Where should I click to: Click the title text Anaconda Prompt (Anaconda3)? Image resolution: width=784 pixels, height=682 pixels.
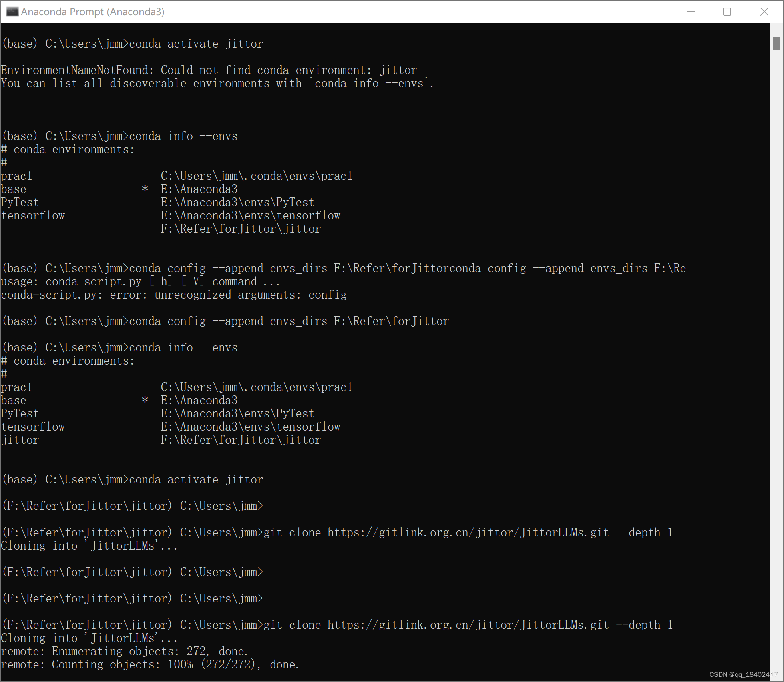pyautogui.click(x=93, y=12)
